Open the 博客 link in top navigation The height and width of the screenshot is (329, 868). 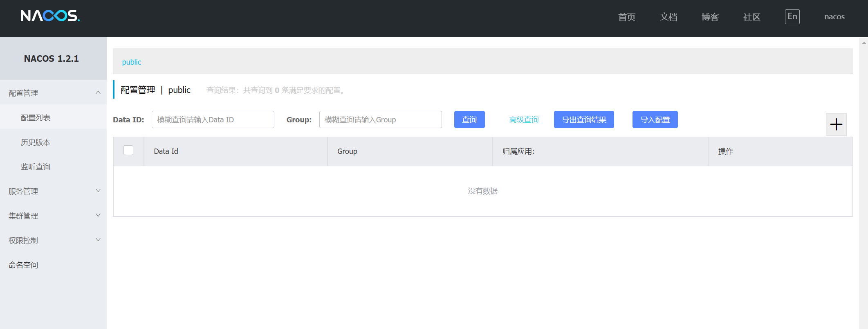[x=710, y=17]
